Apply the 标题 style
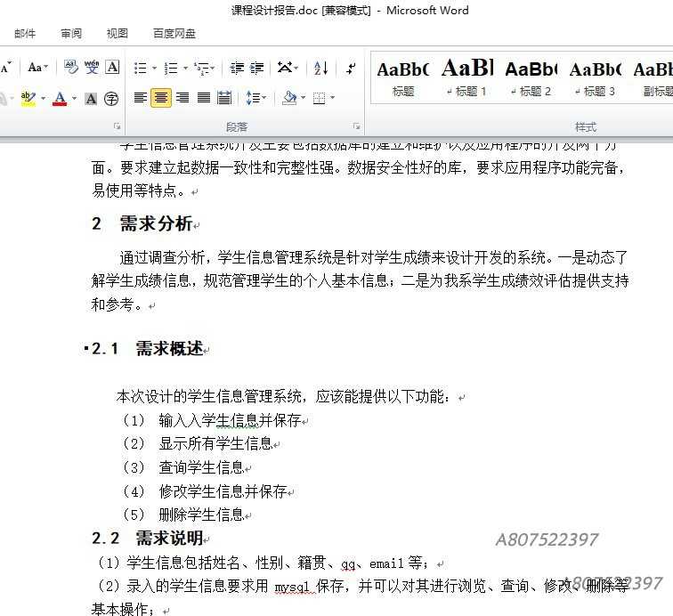The height and width of the screenshot is (616, 673). (403, 77)
